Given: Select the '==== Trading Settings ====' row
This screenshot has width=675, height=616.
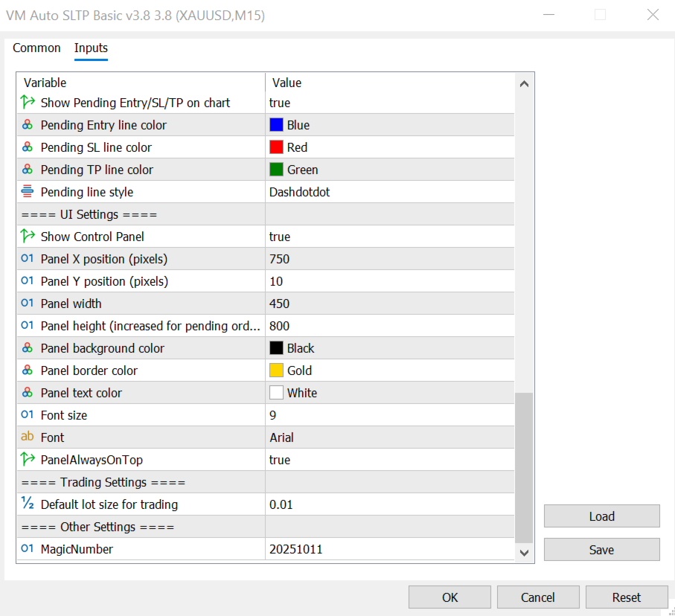Looking at the screenshot, I should (266, 482).
